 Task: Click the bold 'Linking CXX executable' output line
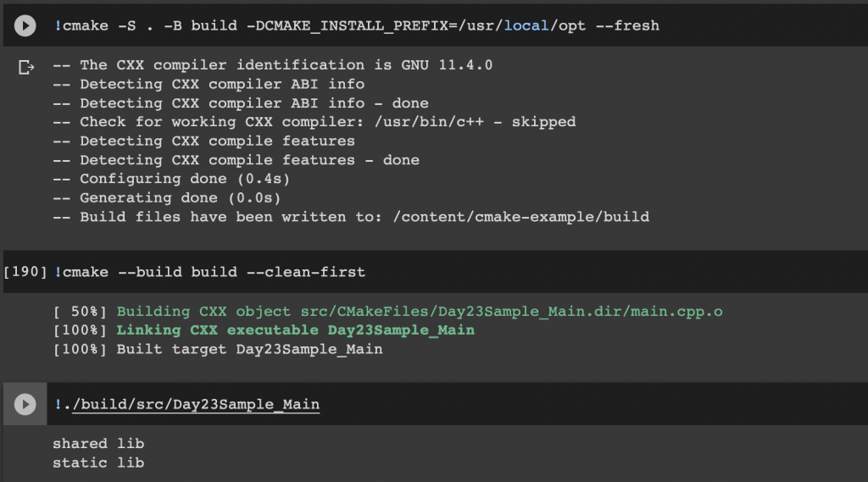pyautogui.click(x=295, y=330)
